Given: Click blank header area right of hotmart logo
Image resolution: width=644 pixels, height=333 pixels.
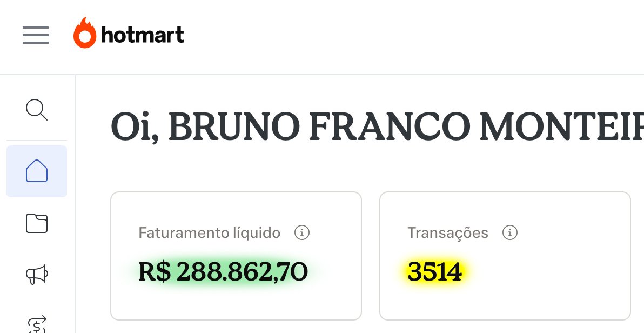Looking at the screenshot, I should [411, 36].
